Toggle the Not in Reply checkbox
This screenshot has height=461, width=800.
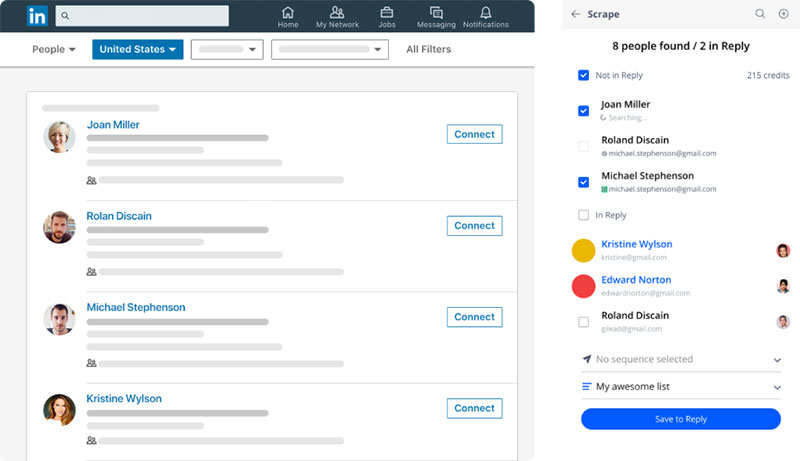(584, 75)
